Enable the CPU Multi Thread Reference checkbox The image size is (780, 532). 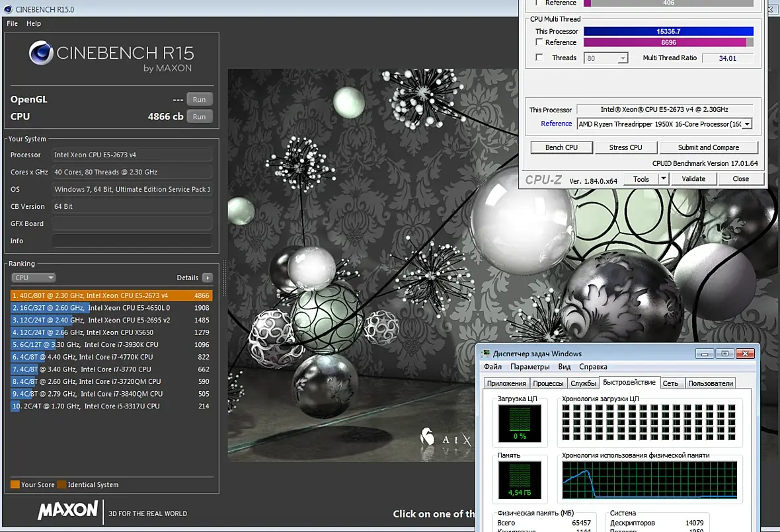pos(539,42)
